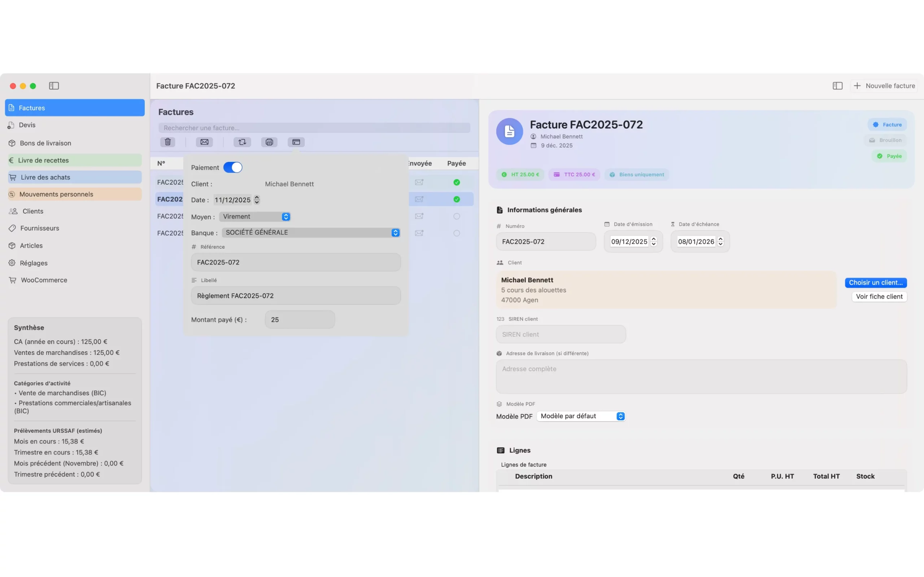
Task: Click the trash delete invoice icon
Action: (167, 142)
